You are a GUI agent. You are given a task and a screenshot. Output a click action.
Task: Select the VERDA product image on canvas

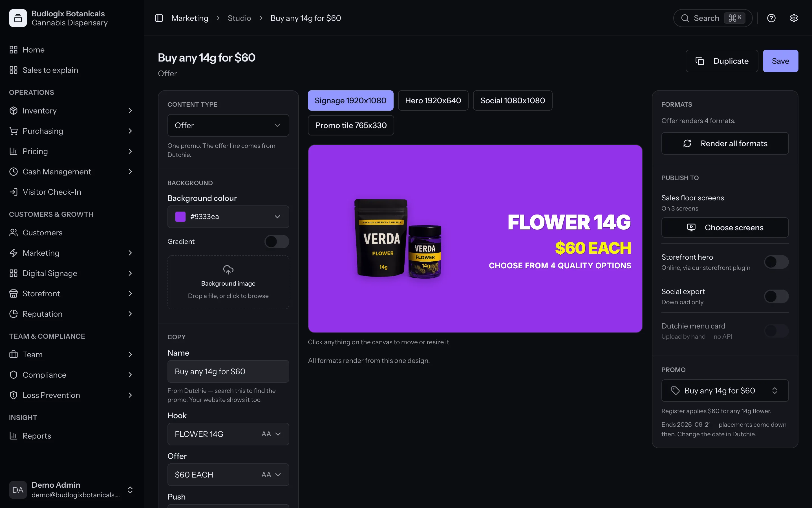pyautogui.click(x=398, y=238)
